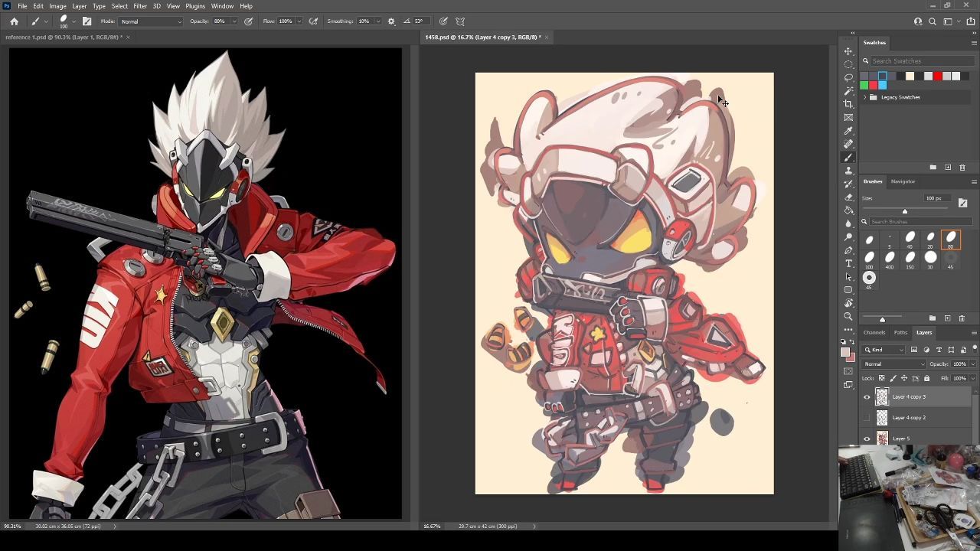Swap foreground and background colors
Viewport: 980px width, 551px height.
pos(854,342)
